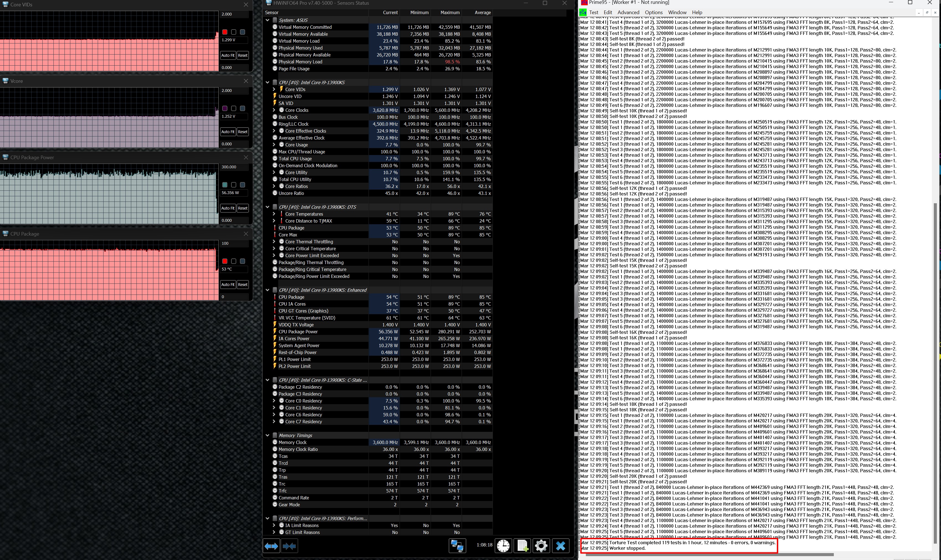Viewport: 941px width, 560px height.
Task: Click the clock reset-timer icon
Action: click(503, 546)
